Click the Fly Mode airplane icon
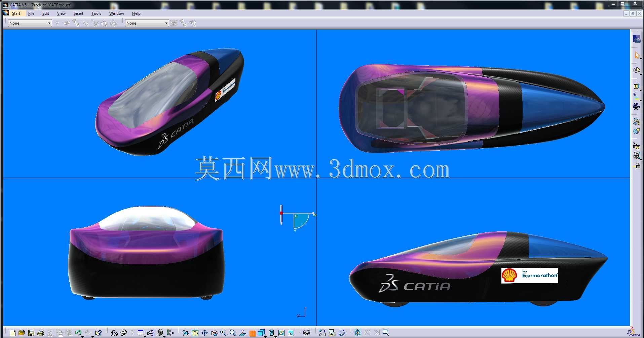Image resolution: width=644 pixels, height=338 pixels. pyautogui.click(x=186, y=333)
